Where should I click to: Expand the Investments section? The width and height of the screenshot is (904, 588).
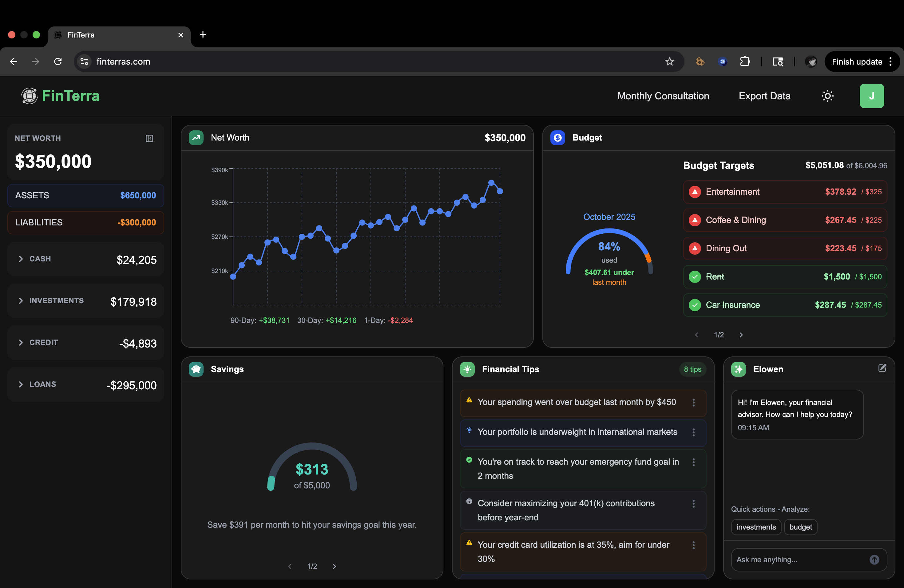(21, 301)
